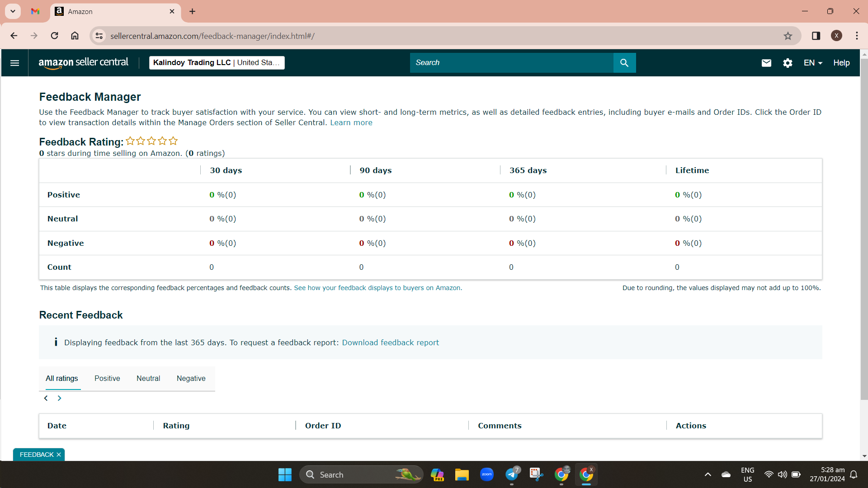Click the search magnifier button
Viewport: 868px width, 488px height.
[624, 63]
